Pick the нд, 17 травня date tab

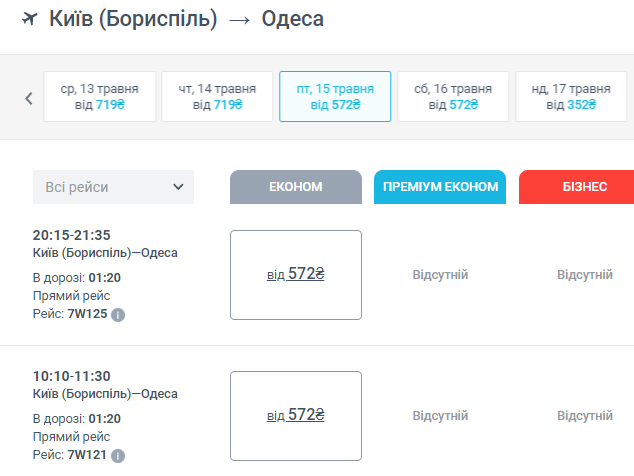click(570, 96)
